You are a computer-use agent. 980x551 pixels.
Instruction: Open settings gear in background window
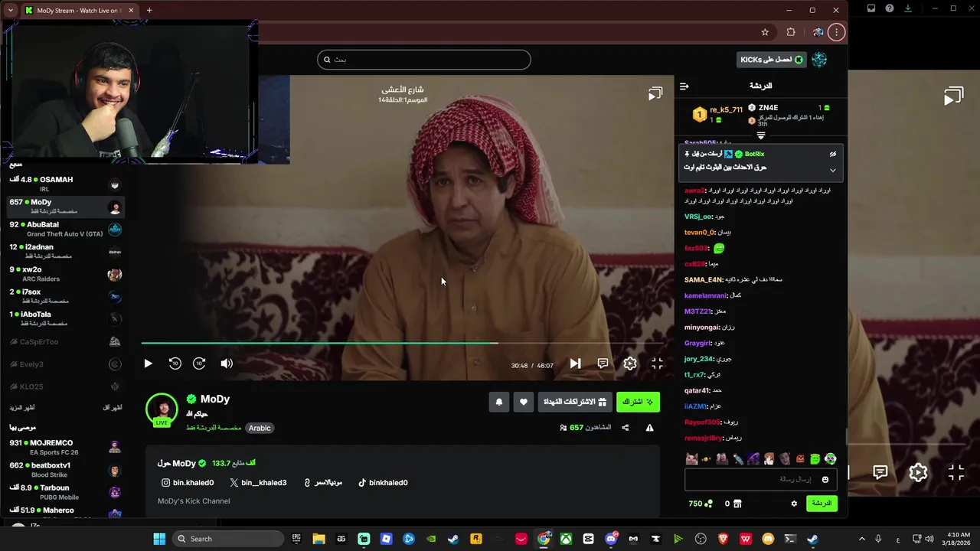(918, 473)
